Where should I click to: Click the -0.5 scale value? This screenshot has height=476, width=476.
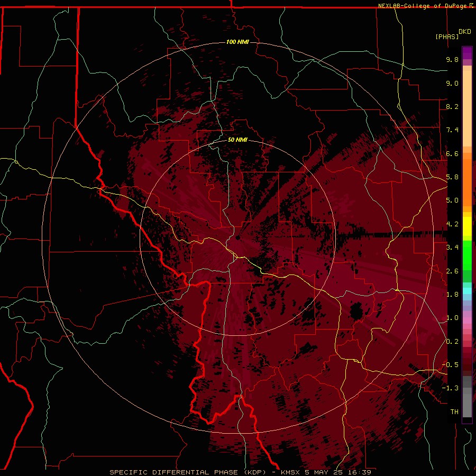(450, 365)
